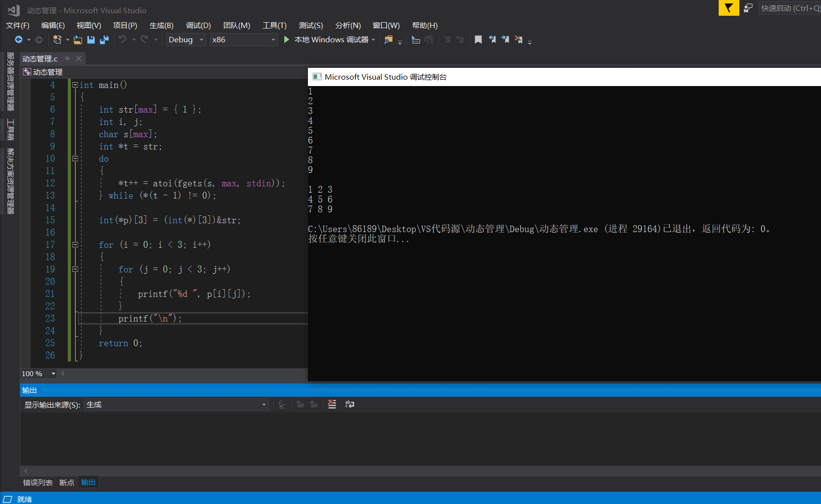Click the Undo arrow icon
Viewport: 821px width, 504px height.
click(122, 40)
